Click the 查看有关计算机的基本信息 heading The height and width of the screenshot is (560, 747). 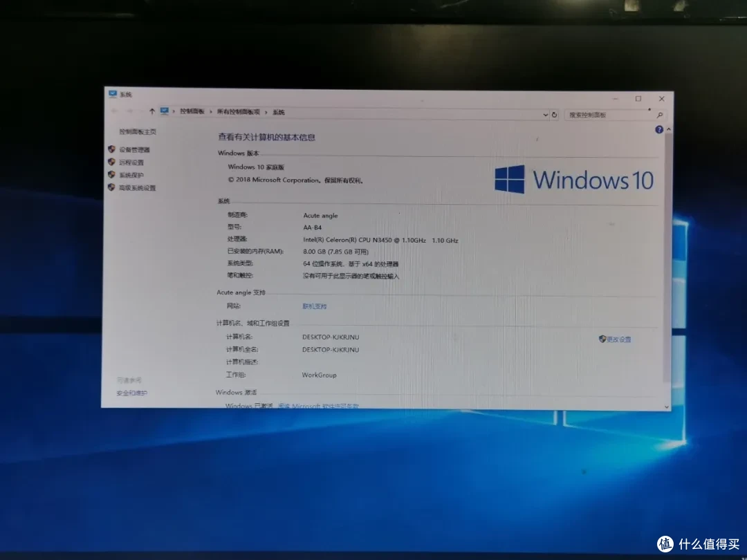[x=266, y=137]
